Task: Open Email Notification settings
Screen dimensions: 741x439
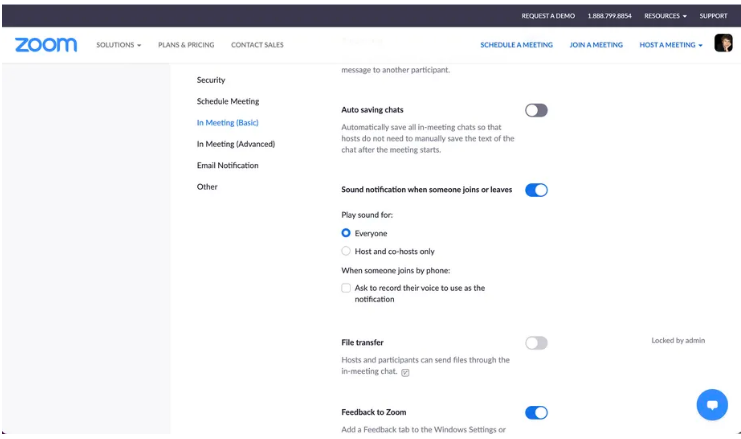Action: click(x=227, y=165)
